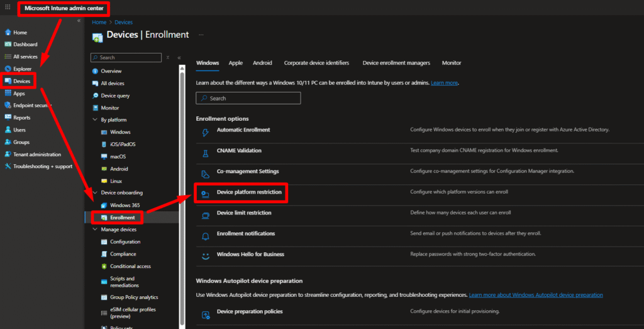The image size is (644, 329).
Task: Open Compliance under Manage devices
Action: [x=123, y=254]
